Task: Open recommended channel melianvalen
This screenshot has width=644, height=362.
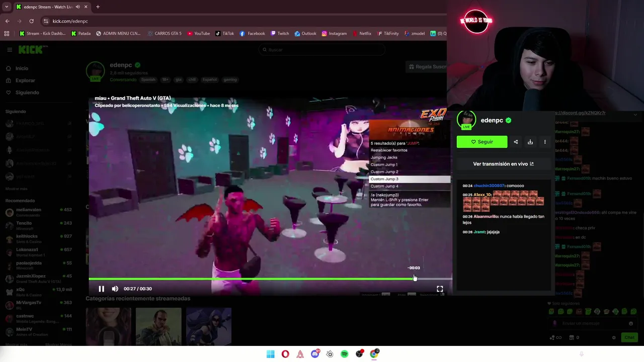Action: [x=38, y=212]
